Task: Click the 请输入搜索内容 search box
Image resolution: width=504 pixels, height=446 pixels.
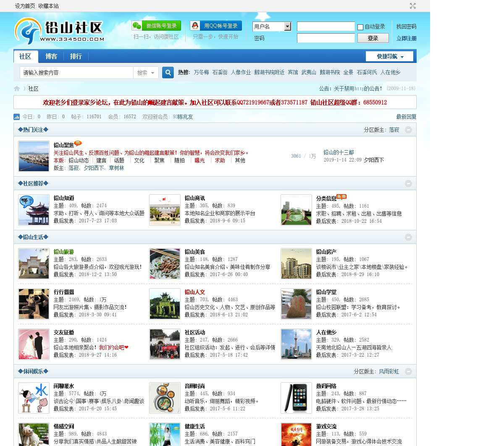Action: (x=77, y=73)
